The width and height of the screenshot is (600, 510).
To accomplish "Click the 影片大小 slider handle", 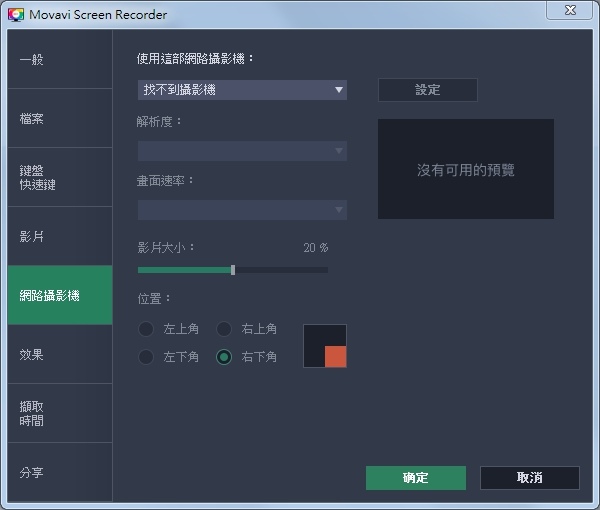I will [233, 270].
